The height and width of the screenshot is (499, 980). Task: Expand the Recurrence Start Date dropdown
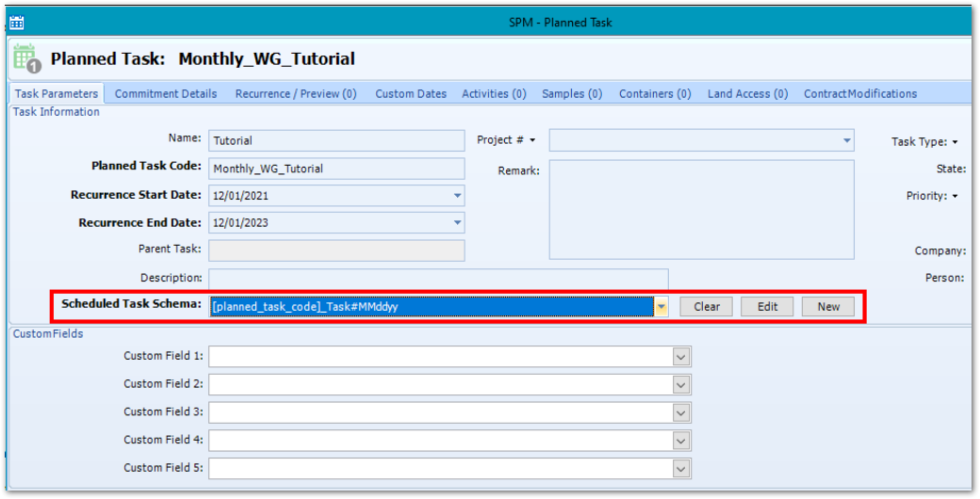[x=458, y=196]
